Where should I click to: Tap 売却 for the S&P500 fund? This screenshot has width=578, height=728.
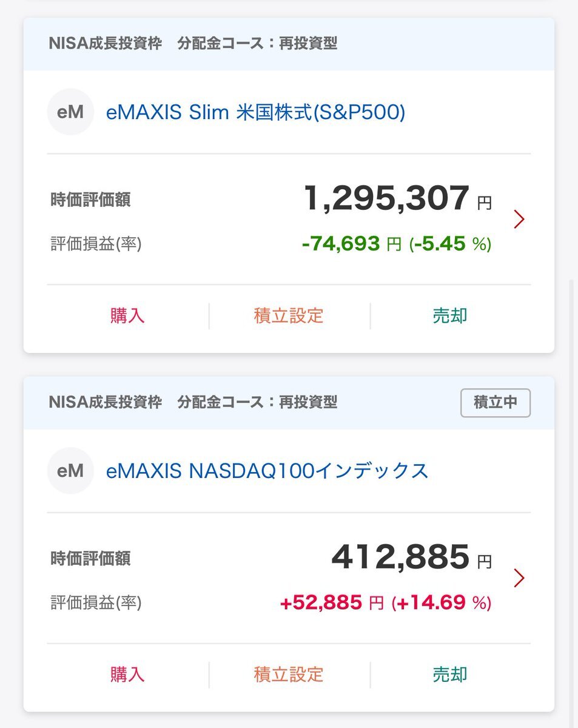pyautogui.click(x=450, y=315)
